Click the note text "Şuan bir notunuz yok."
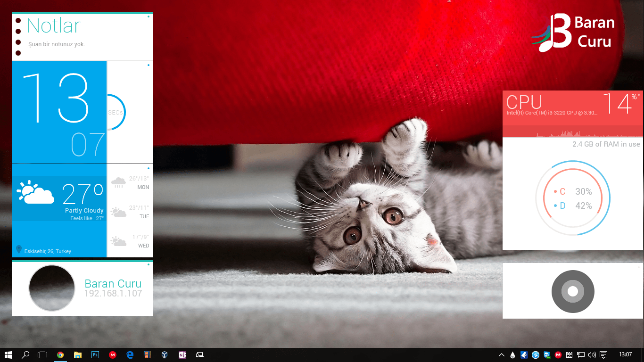The height and width of the screenshot is (362, 644). tap(57, 44)
